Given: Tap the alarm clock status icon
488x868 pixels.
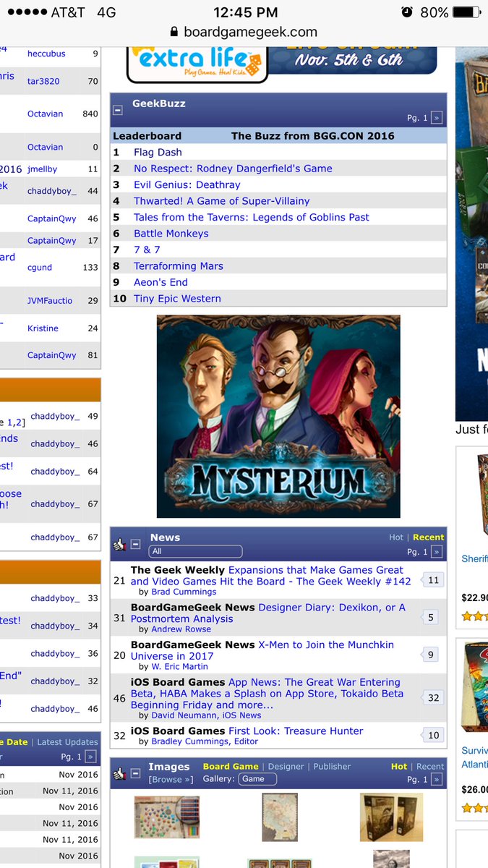Looking at the screenshot, I should click(x=407, y=12).
